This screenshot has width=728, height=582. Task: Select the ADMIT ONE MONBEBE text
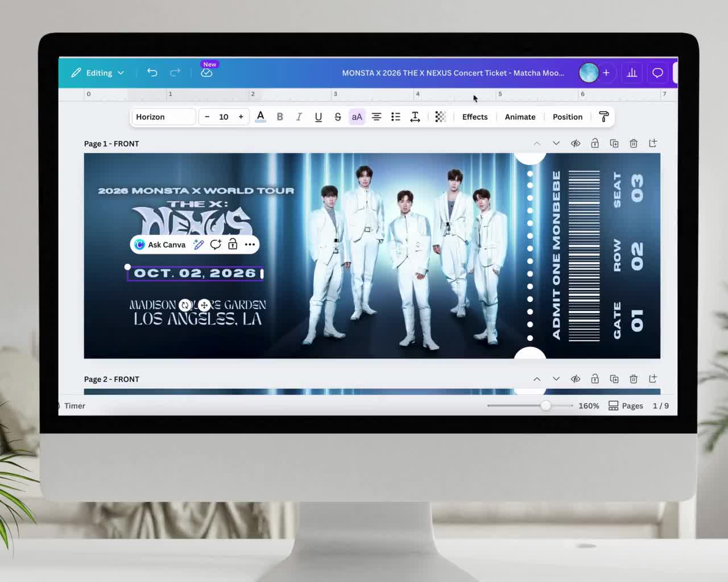[x=556, y=255]
